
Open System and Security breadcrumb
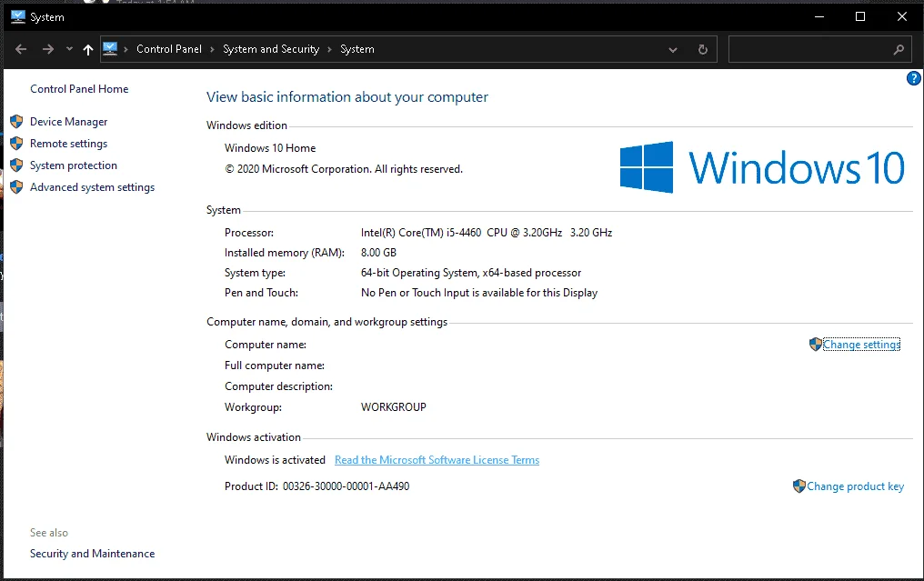click(271, 49)
